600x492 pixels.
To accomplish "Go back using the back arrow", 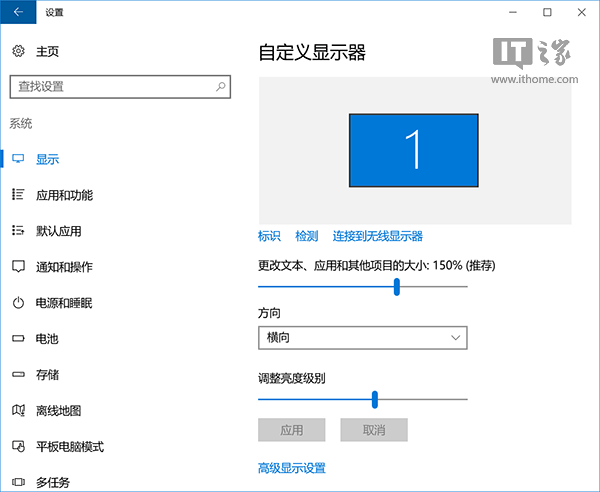I will pyautogui.click(x=18, y=12).
